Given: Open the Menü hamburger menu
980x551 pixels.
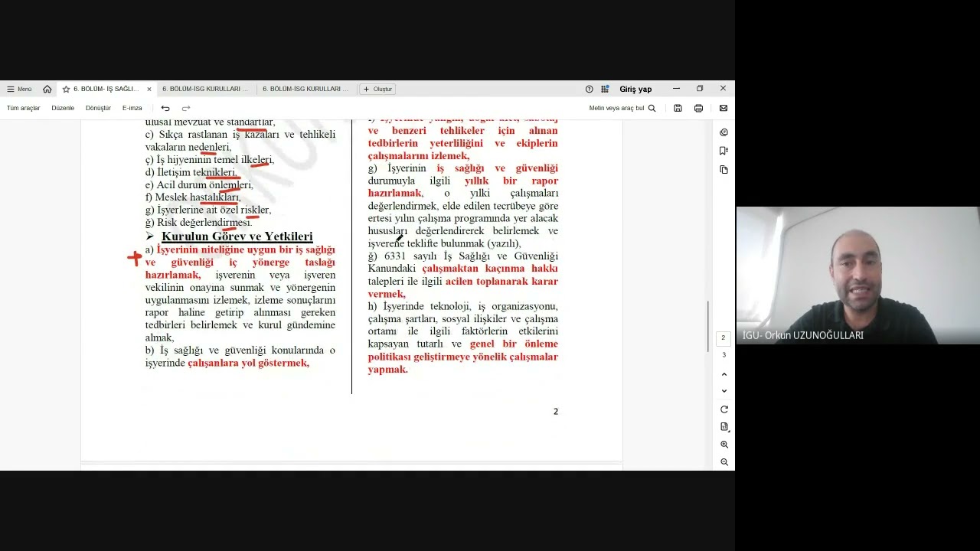Looking at the screenshot, I should tap(19, 89).
